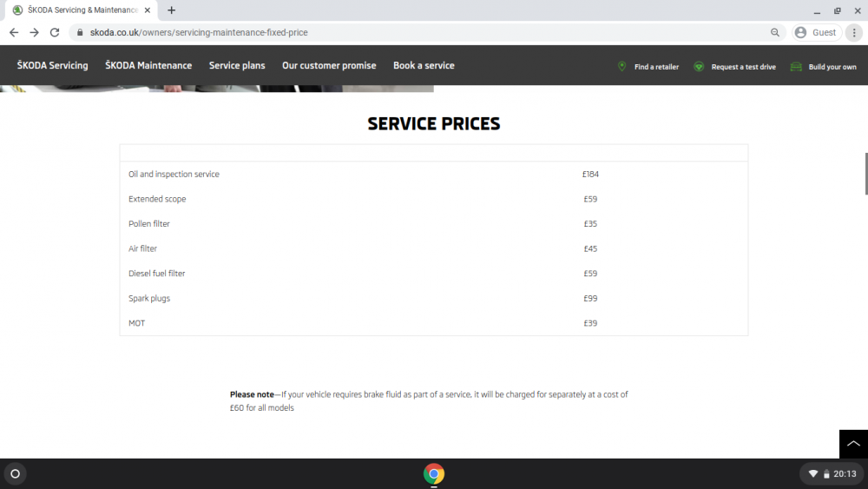This screenshot has height=489, width=868.
Task: Open a new tab with the plus icon
Action: [x=172, y=10]
